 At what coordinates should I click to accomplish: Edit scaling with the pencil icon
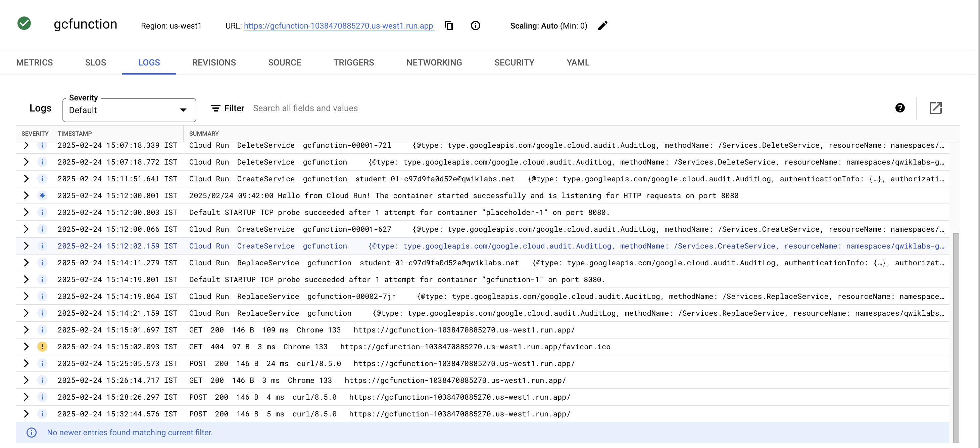[603, 26]
